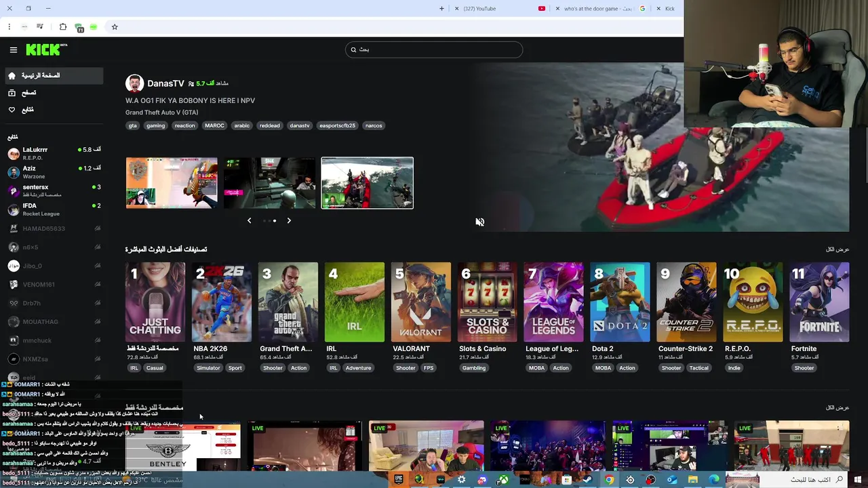Click Indie tag under R.E.P.O.

tap(734, 368)
